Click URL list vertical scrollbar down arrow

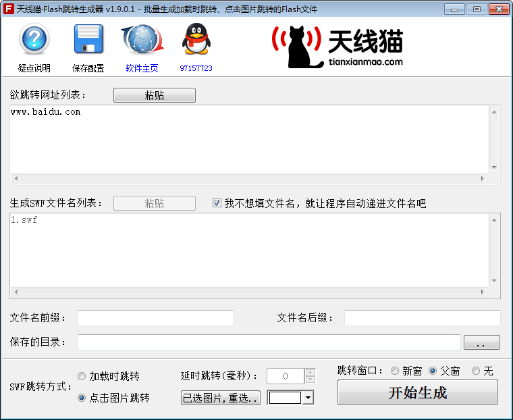tap(494, 167)
